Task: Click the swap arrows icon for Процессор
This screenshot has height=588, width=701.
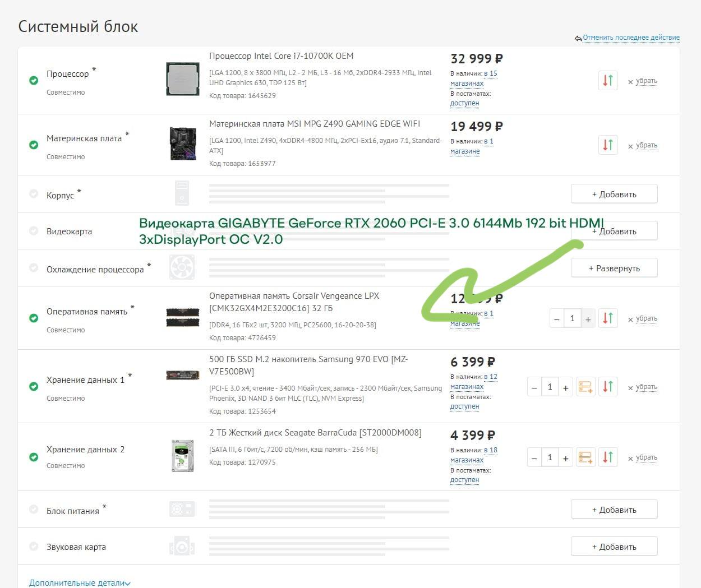Action: 608,81
